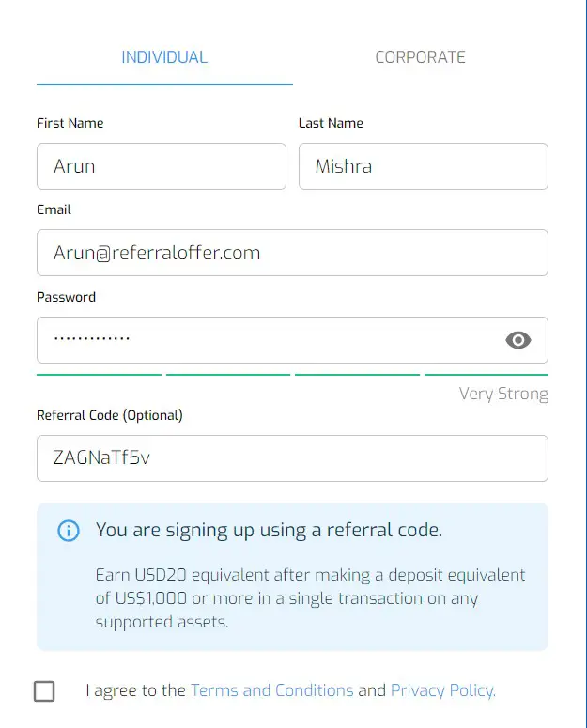Click the Very Strong strength label
587x728 pixels.
point(503,395)
